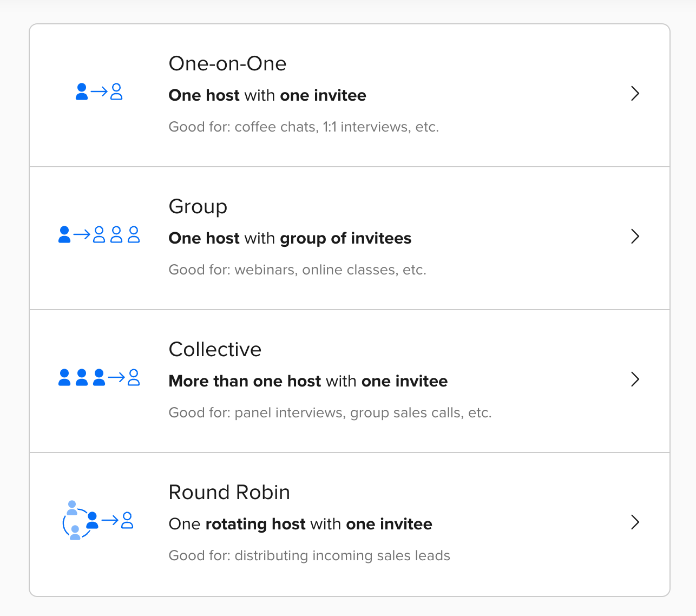Click "One host with group of invitees"
696x616 pixels.
[x=290, y=238]
